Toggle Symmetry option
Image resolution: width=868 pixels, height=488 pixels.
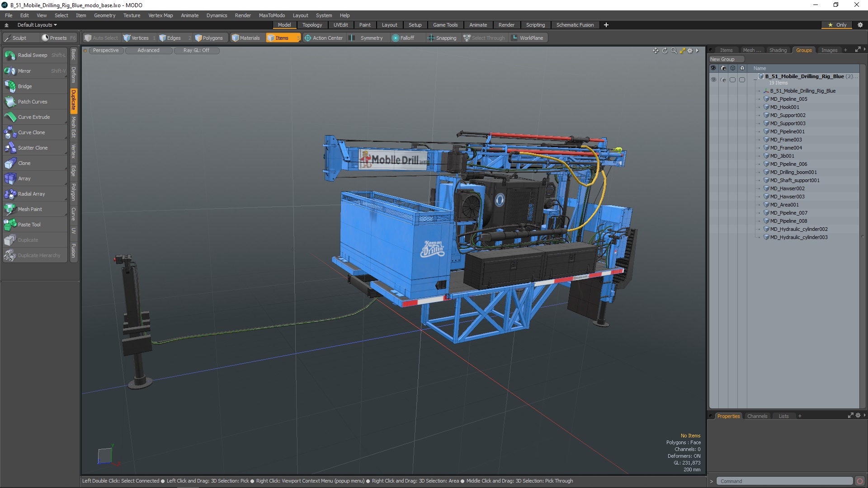pos(367,38)
